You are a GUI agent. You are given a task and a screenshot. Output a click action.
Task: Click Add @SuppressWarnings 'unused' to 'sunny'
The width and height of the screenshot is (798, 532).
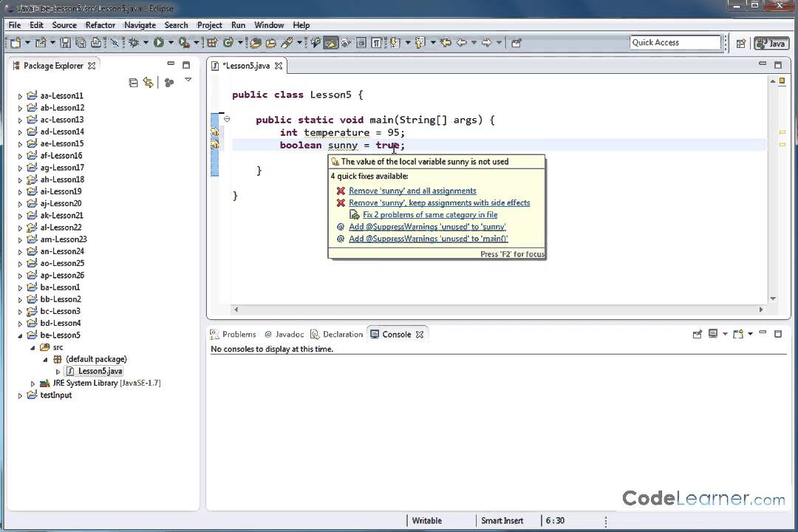click(427, 227)
